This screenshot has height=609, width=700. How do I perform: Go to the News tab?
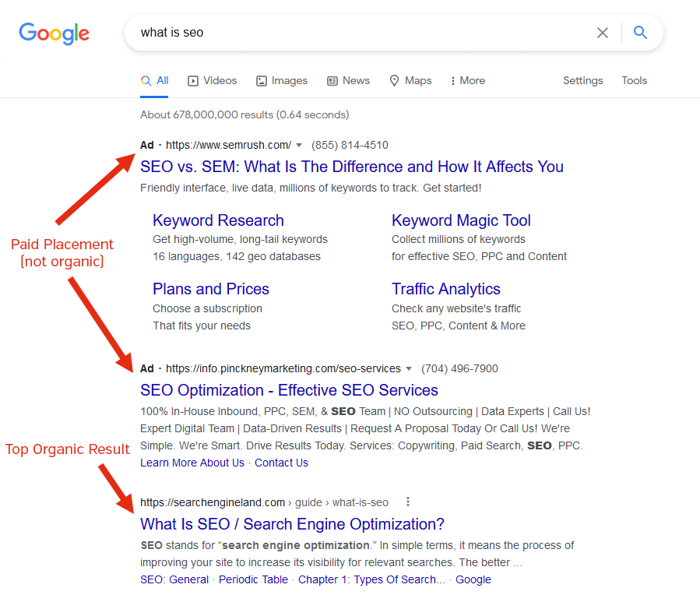(x=349, y=81)
